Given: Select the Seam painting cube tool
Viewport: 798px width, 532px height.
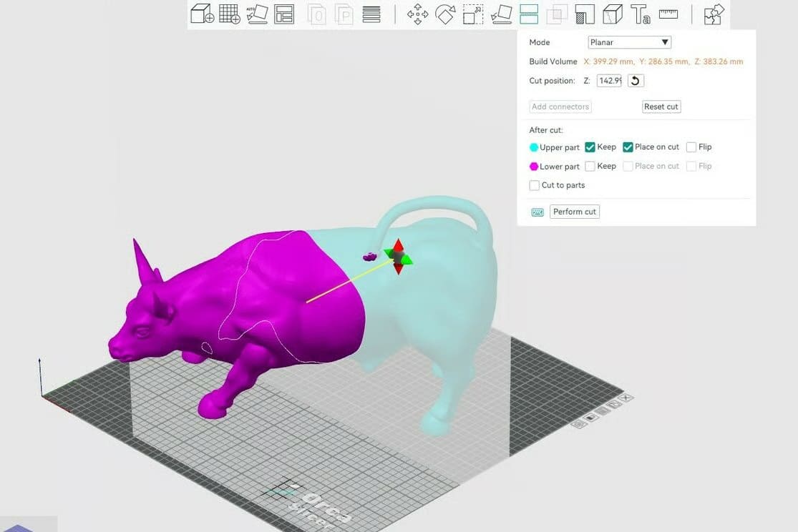Looking at the screenshot, I should [x=612, y=14].
